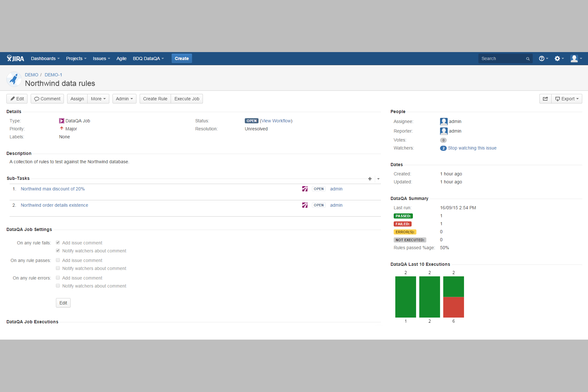Expand the Export dropdown
This screenshot has height=392, width=588.
[x=567, y=99]
